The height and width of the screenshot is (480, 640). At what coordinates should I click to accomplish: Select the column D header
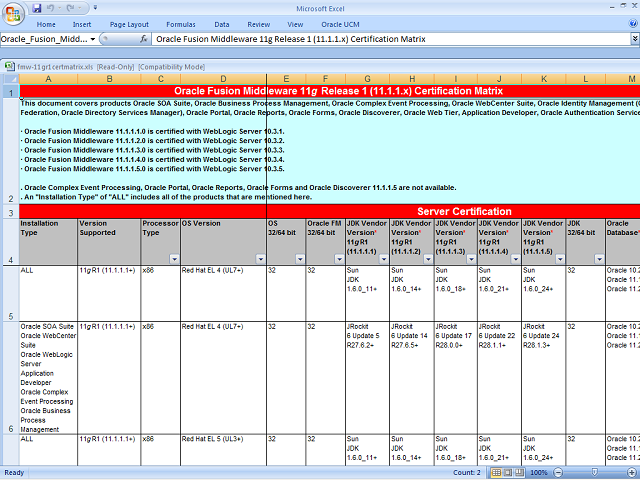point(223,78)
